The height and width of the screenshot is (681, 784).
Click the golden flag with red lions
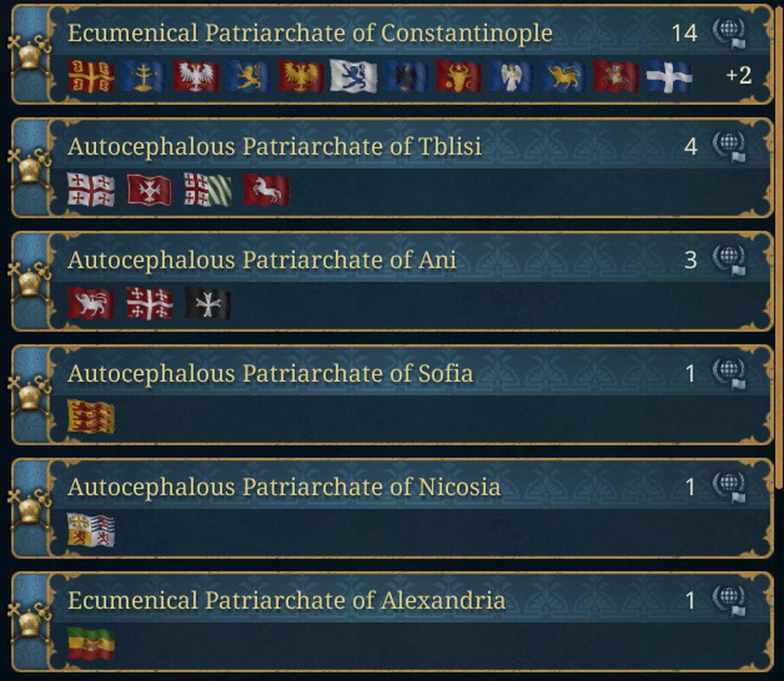[x=91, y=417]
